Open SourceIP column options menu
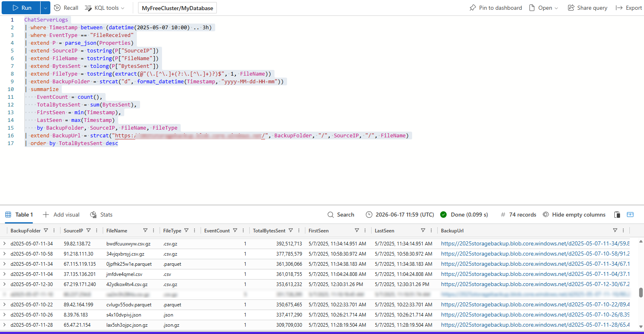Viewport: 644px width, 334px height. (97, 230)
